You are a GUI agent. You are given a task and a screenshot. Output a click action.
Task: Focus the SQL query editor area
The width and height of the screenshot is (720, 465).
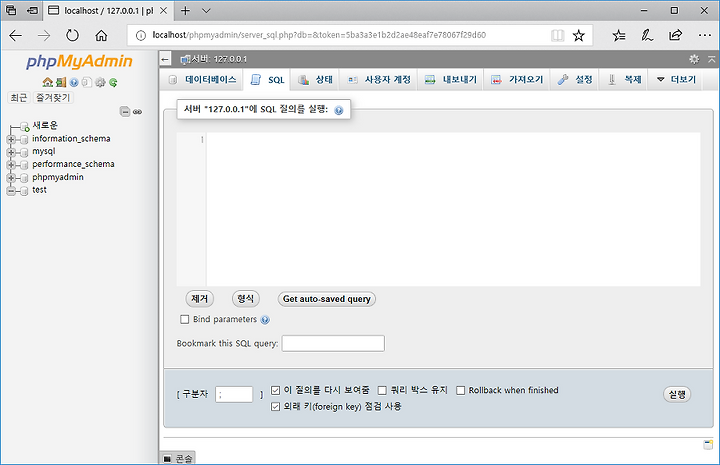453,209
